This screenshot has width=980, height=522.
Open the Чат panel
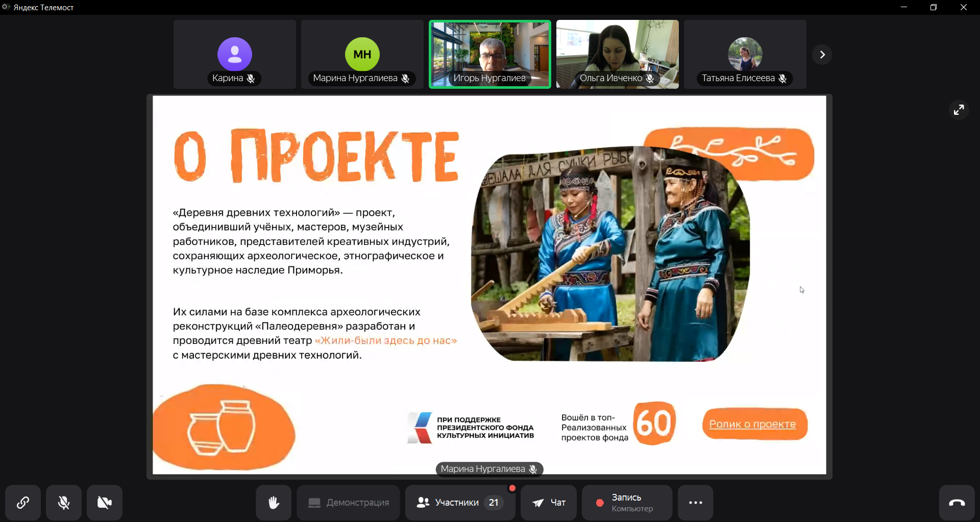click(549, 503)
